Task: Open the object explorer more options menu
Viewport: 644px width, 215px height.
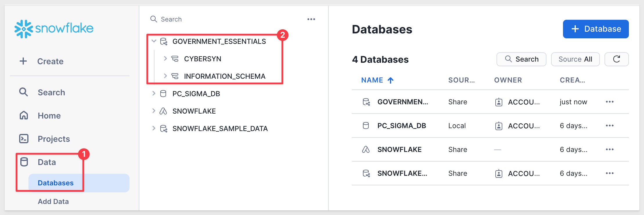Action: tap(311, 19)
